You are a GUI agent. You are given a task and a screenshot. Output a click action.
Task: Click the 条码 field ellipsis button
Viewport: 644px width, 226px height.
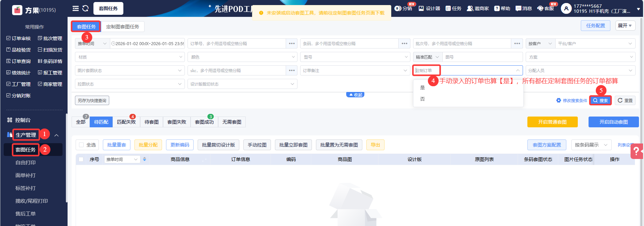[404, 43]
